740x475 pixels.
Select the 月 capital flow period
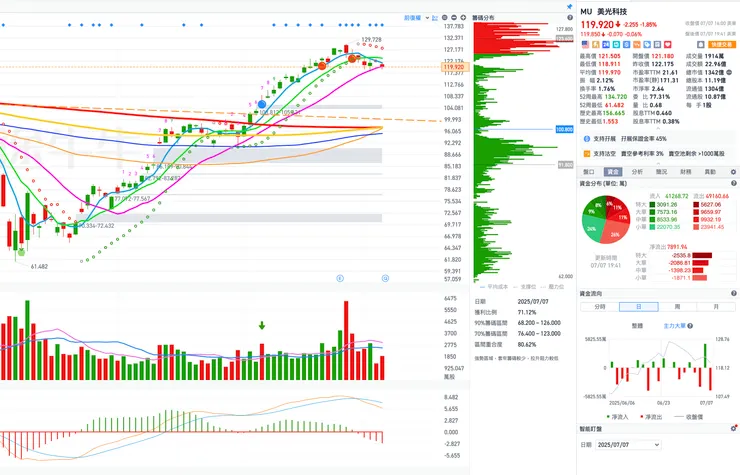(716, 306)
